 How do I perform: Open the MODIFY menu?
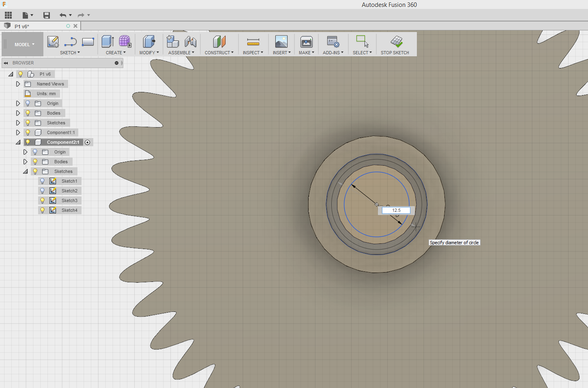pos(149,53)
